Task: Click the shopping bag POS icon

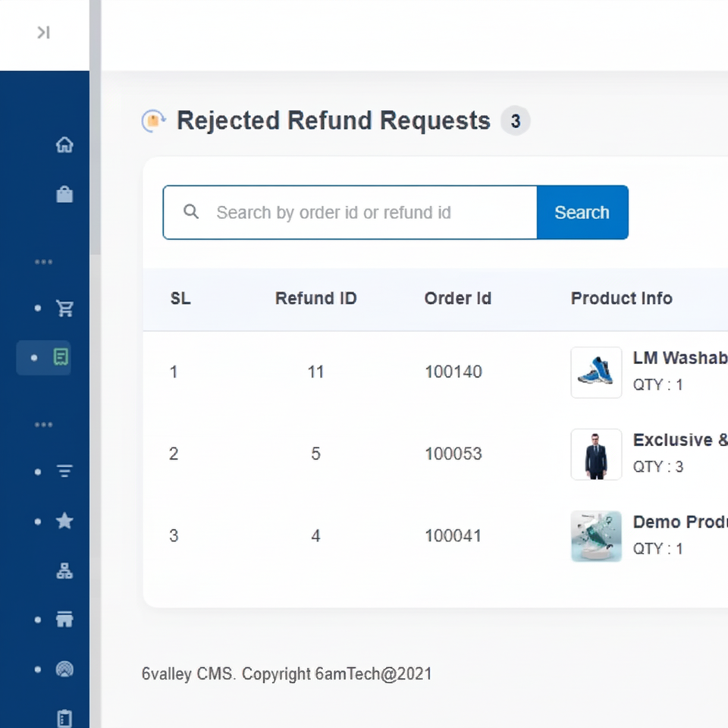Action: [x=64, y=195]
